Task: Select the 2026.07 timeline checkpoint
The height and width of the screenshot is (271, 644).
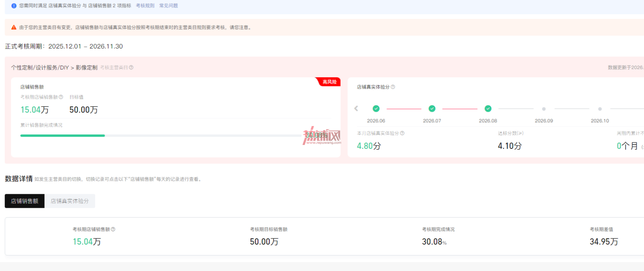Action: pyautogui.click(x=432, y=109)
